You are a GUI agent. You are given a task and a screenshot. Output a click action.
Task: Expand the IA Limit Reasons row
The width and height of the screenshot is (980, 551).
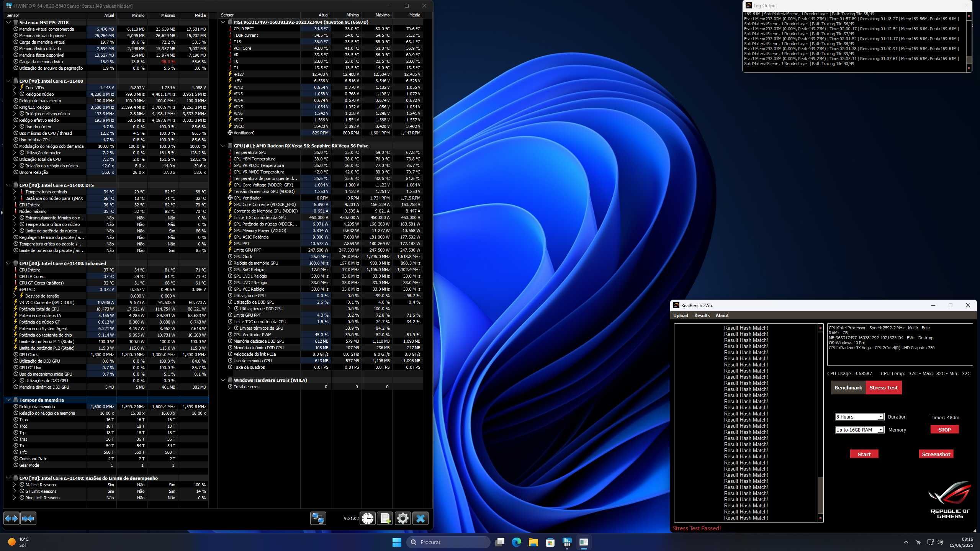[x=15, y=485]
